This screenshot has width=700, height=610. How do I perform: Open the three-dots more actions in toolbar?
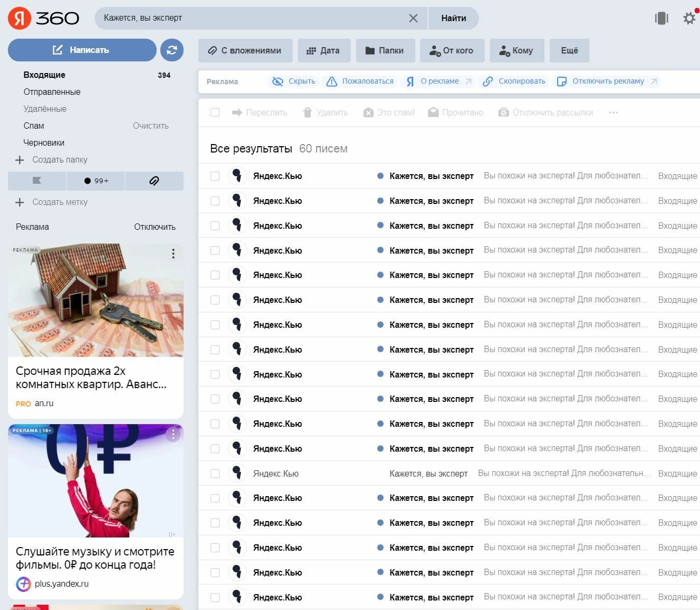pos(613,112)
